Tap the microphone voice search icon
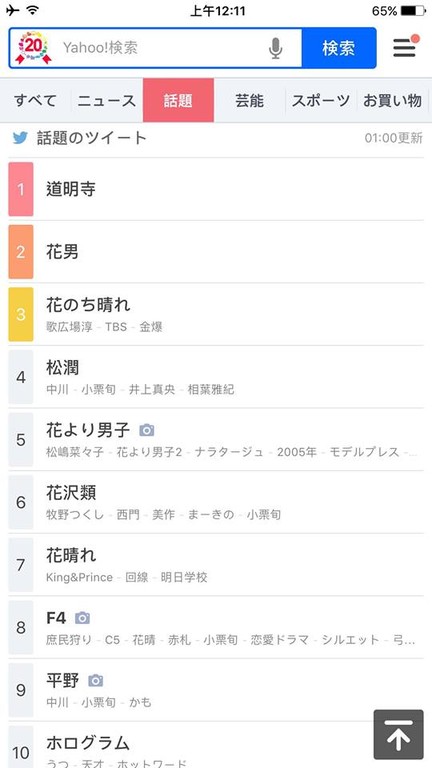Screen dimensions: 432x768 [x=276, y=48]
